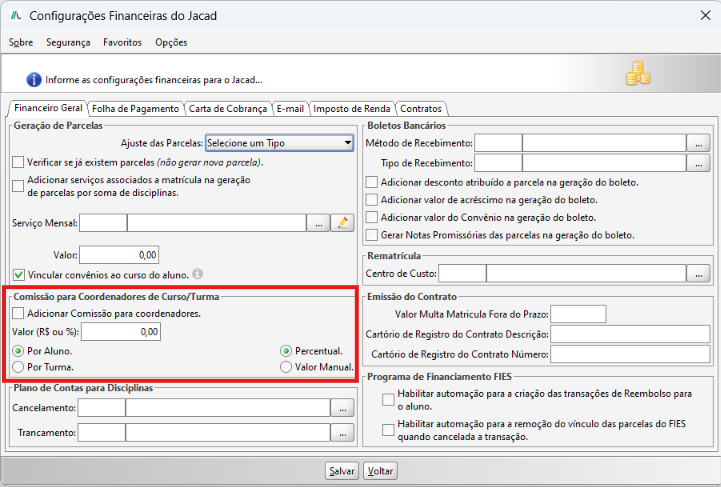Click Cartório de Registro do Contrato Descrição field
Viewport: 721px width, 487px height.
pos(630,334)
